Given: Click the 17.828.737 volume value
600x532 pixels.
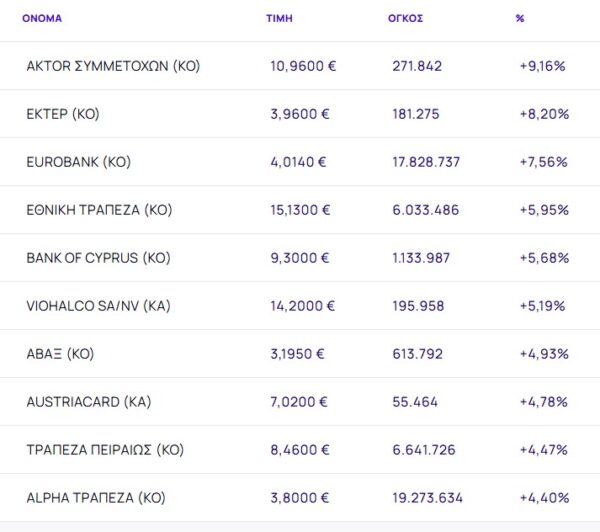Looking at the screenshot, I should point(426,162).
